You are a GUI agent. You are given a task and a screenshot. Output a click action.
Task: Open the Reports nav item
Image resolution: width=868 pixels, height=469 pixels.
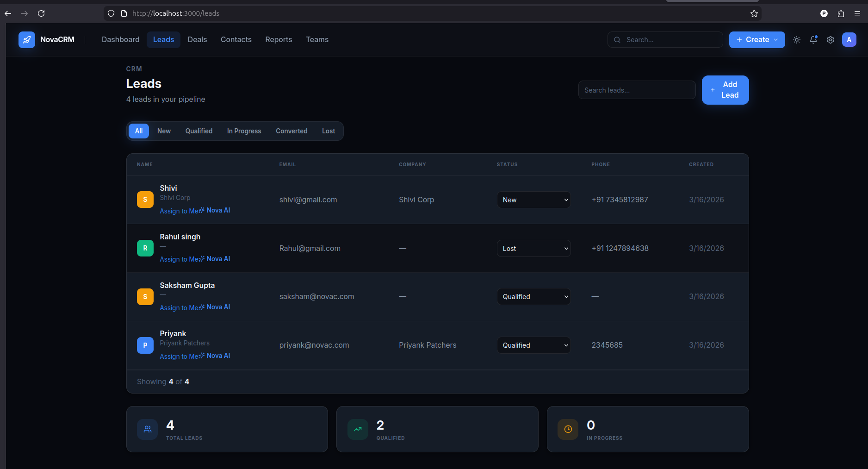[279, 40]
